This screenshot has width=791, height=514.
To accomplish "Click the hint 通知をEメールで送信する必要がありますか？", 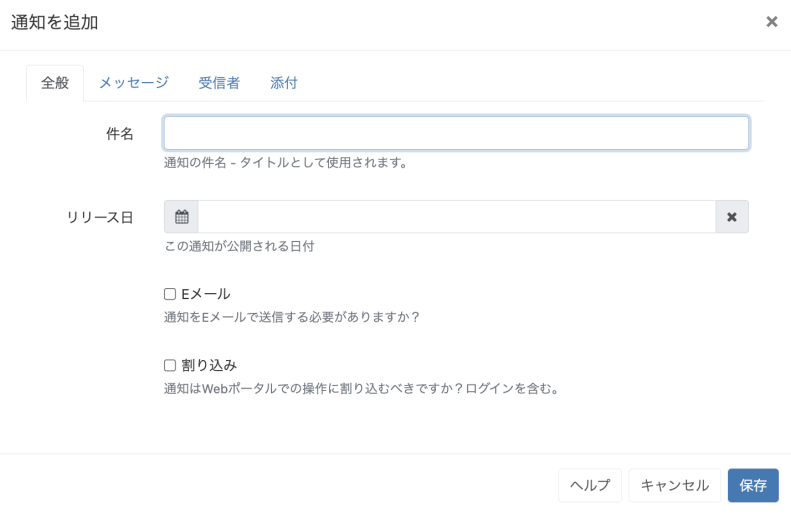I will (292, 317).
